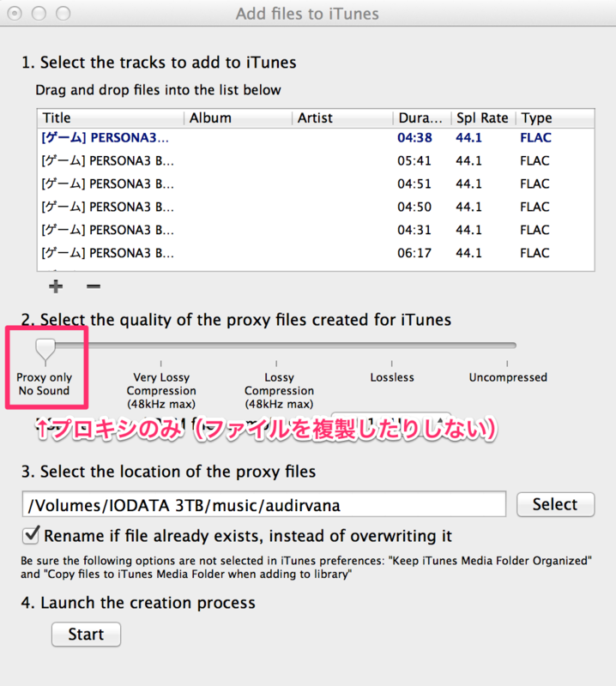
Task: Click the proxy quality slider handle
Action: click(45, 351)
